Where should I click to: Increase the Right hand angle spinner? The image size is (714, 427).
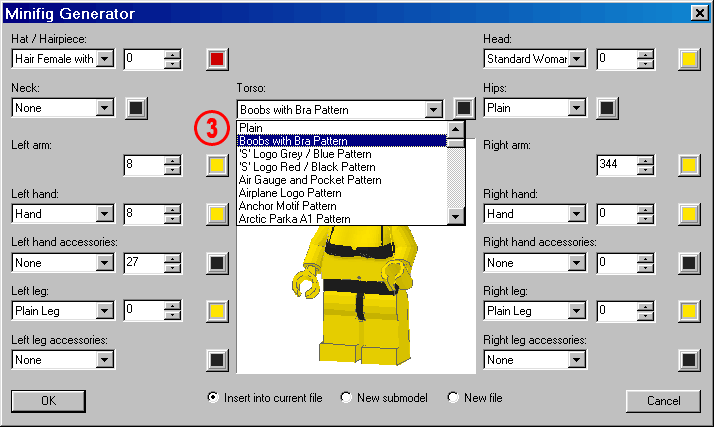pyautogui.click(x=645, y=209)
